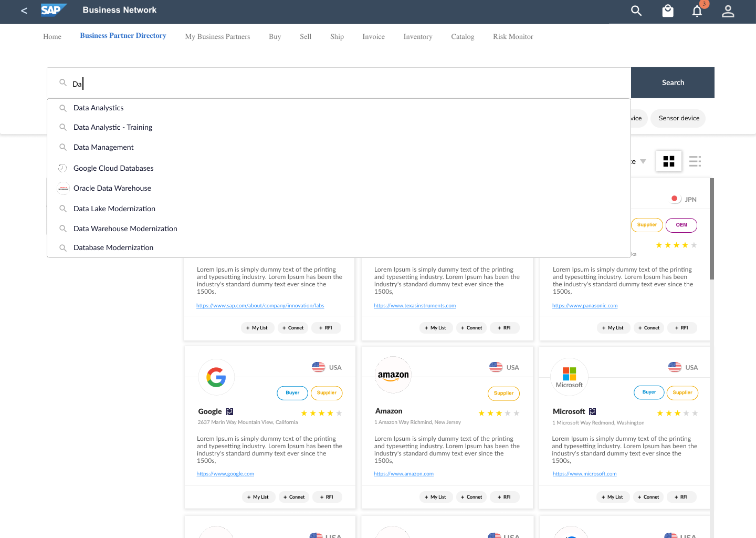Open the header search magnifier icon

pos(636,11)
